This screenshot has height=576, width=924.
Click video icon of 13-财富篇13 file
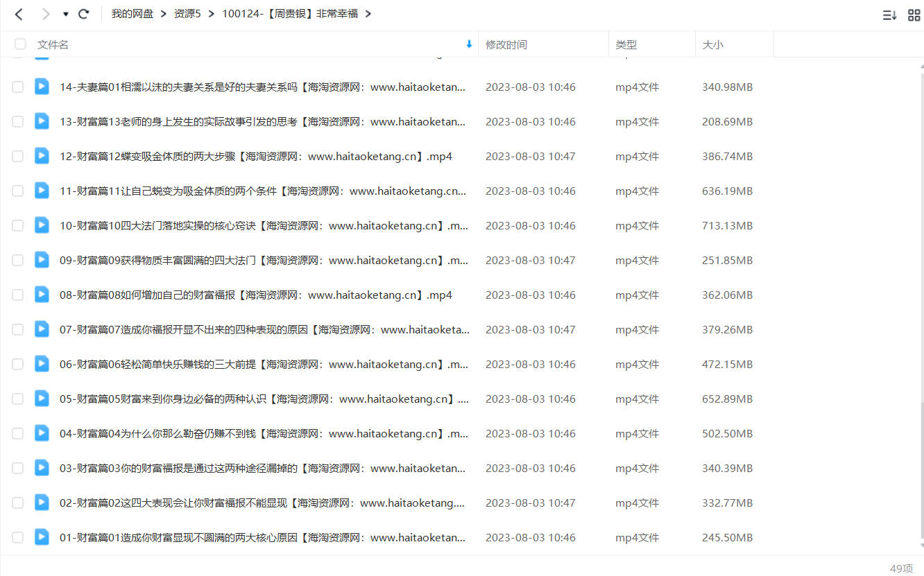pyautogui.click(x=42, y=121)
